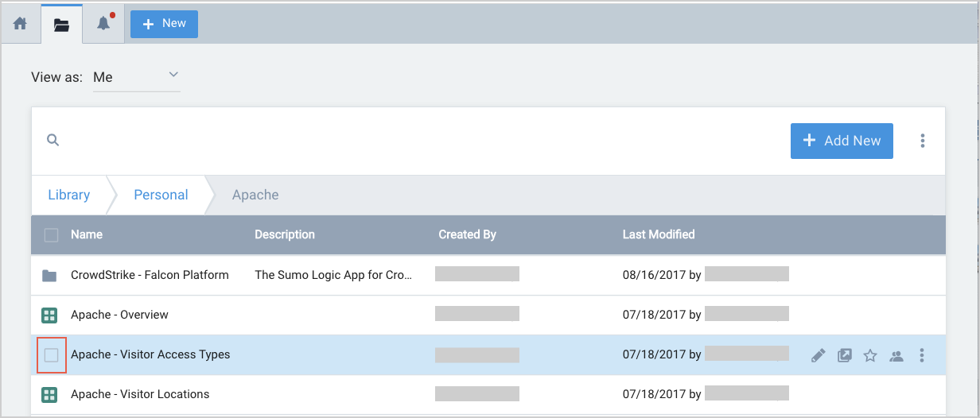Click the Add New button
980x418 pixels.
[842, 141]
